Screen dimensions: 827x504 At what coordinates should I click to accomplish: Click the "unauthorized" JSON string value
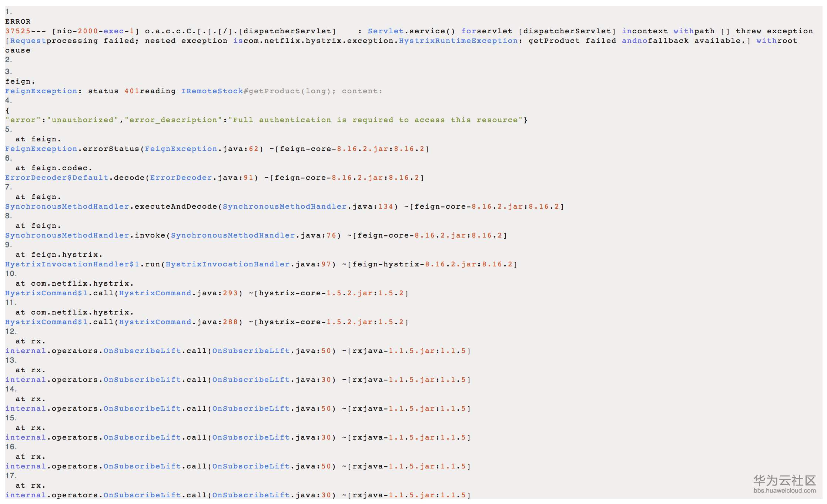82,120
